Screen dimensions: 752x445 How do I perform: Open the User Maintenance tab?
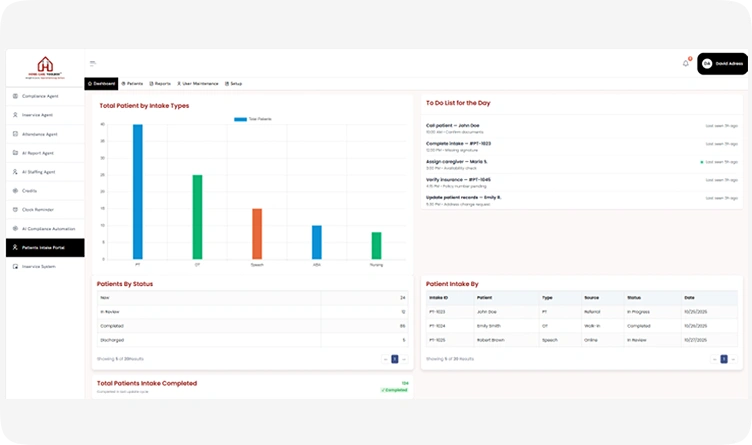pos(198,83)
